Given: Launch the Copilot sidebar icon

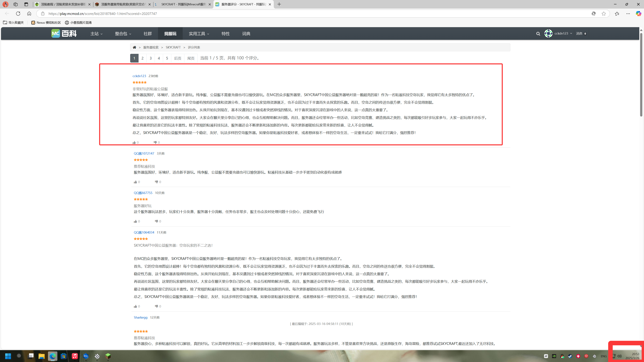Looking at the screenshot, I should coord(638,13).
